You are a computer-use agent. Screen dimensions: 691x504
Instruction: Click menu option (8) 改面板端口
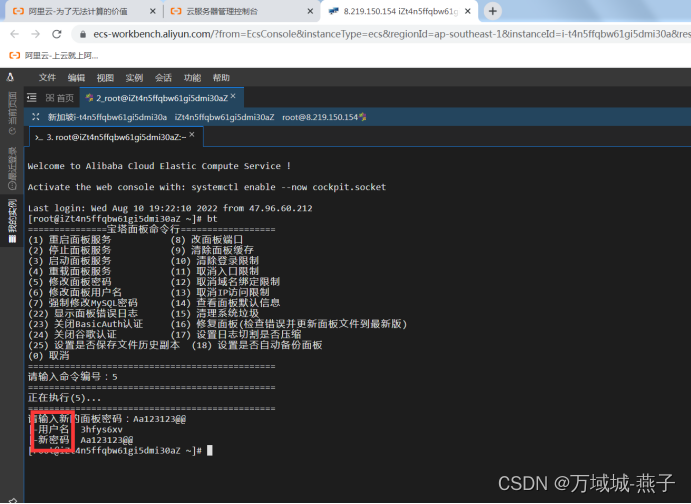(207, 240)
